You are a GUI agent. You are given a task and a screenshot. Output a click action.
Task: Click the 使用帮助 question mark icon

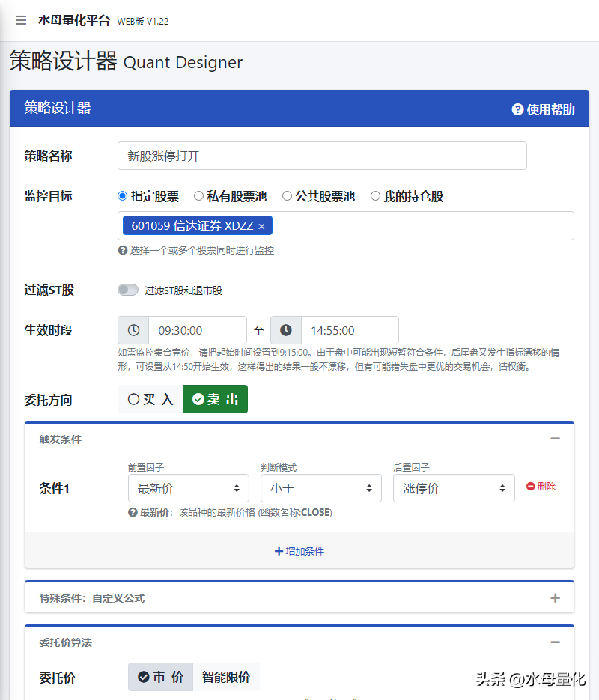click(x=517, y=109)
